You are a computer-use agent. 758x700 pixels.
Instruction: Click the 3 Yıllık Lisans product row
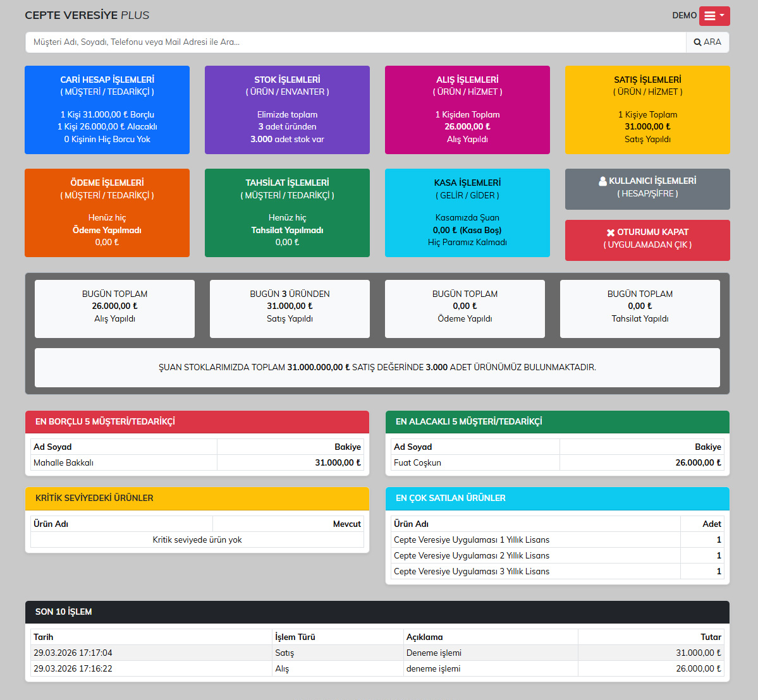pyautogui.click(x=472, y=571)
